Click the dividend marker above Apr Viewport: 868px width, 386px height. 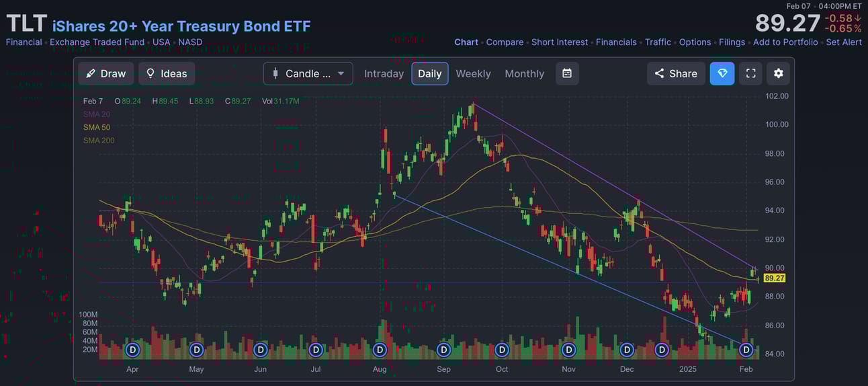[132, 350]
